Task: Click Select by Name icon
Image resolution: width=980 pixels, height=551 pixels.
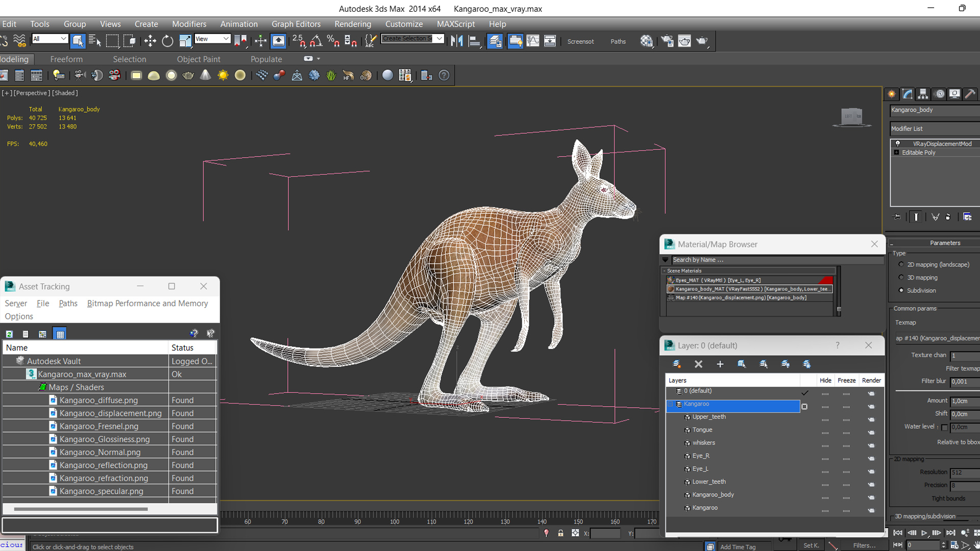Action: click(95, 41)
